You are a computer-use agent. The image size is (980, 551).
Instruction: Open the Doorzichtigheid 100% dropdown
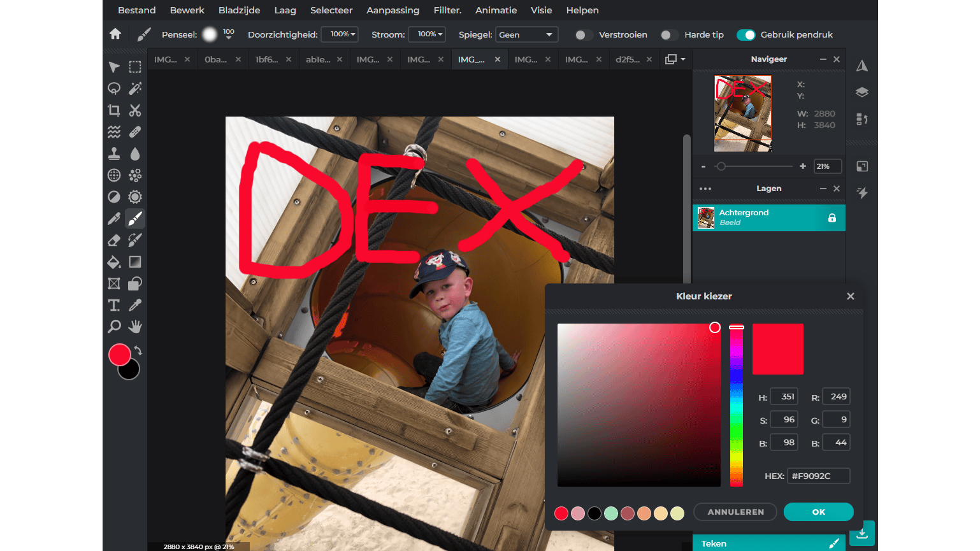tap(340, 34)
